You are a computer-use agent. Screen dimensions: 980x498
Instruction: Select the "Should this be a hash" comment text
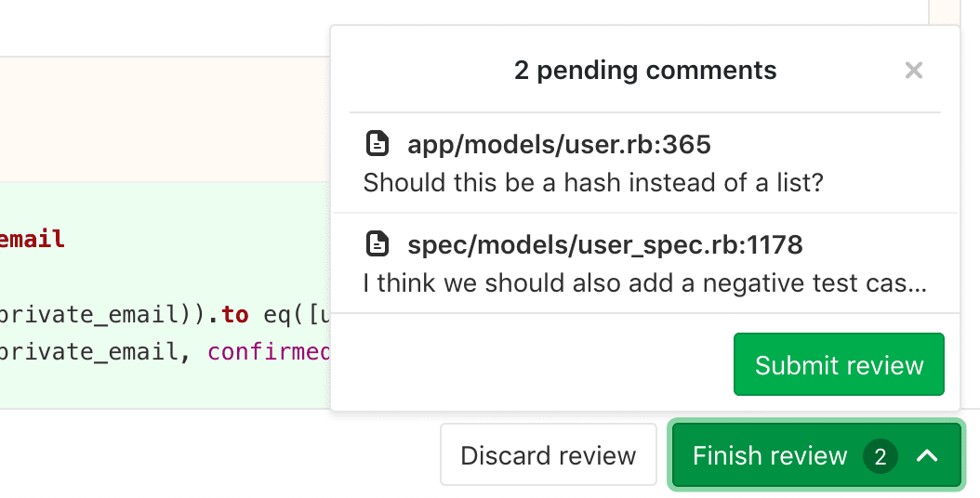(x=593, y=181)
